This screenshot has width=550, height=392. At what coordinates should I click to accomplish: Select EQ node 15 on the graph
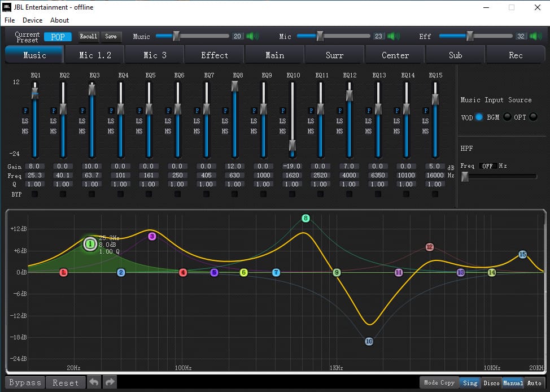pos(523,254)
